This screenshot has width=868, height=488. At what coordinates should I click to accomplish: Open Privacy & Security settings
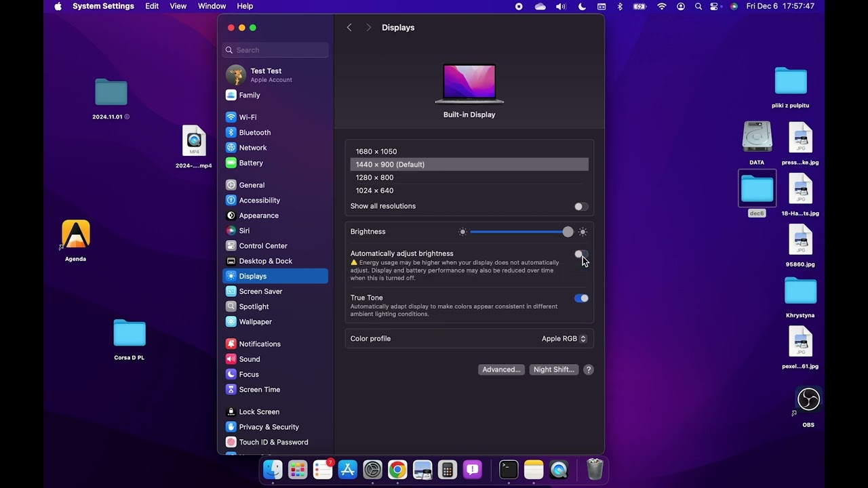click(275, 427)
